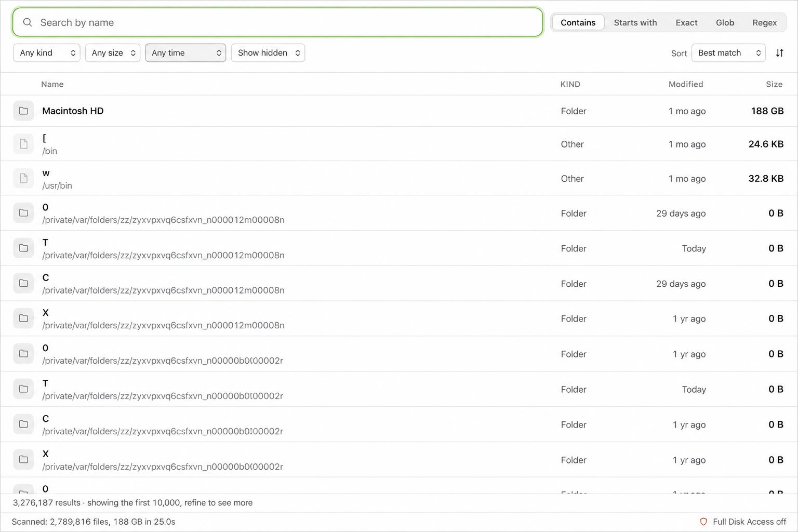Sort by the Name column header
This screenshot has height=532, width=798.
(52, 84)
